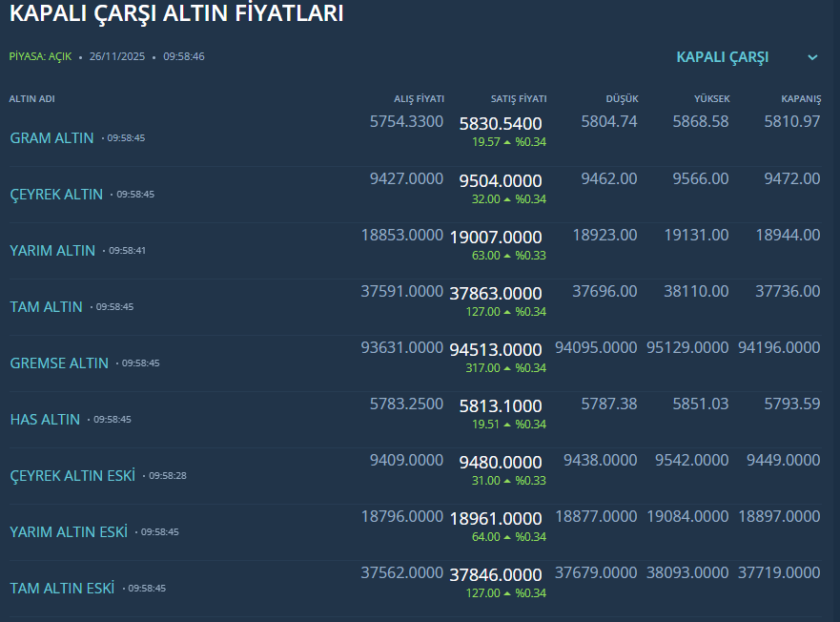Viewport: 840px width, 622px height.
Task: Click the KAPANIŞ column header
Action: tap(801, 98)
